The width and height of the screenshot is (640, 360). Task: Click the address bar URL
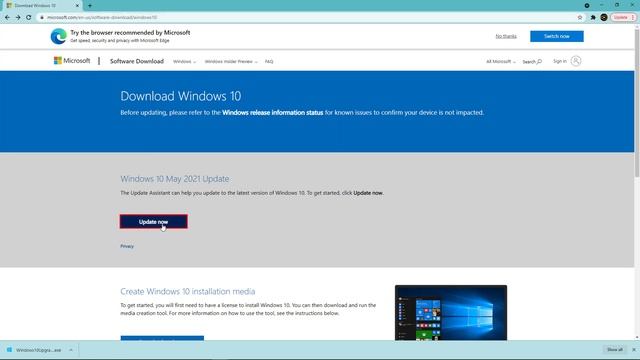[x=102, y=18]
